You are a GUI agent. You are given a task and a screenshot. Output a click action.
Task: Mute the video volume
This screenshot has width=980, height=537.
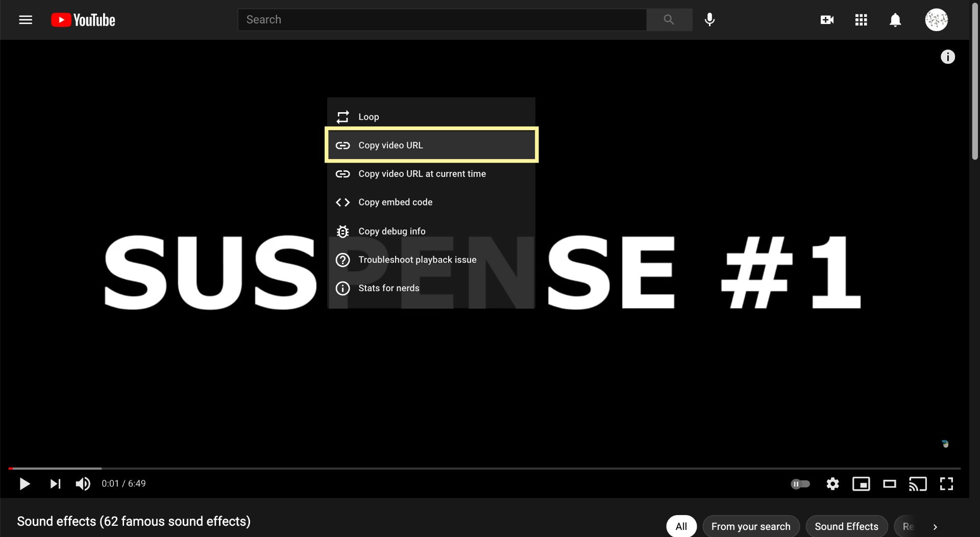[83, 483]
